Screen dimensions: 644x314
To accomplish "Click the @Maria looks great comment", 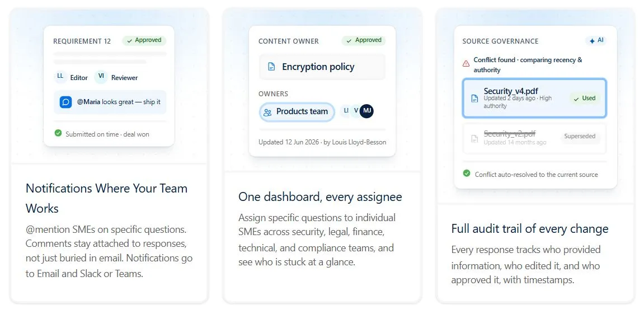I will pyautogui.click(x=110, y=102).
